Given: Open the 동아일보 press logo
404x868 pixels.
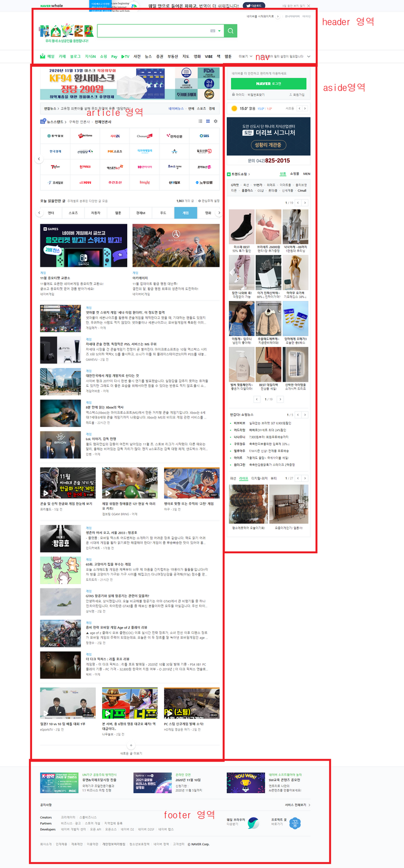Looking at the screenshot, I should 55,136.
